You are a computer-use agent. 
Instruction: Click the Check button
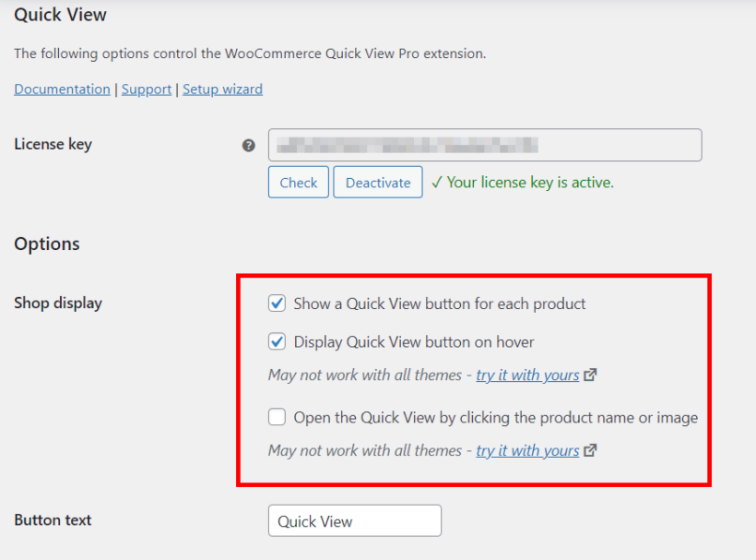pos(298,182)
